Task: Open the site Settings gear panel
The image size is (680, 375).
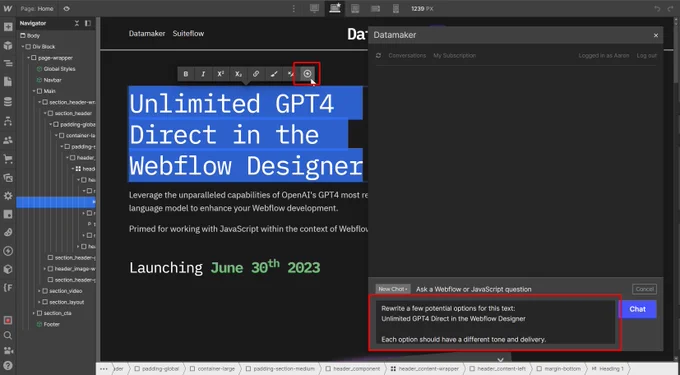Action: pyautogui.click(x=8, y=196)
